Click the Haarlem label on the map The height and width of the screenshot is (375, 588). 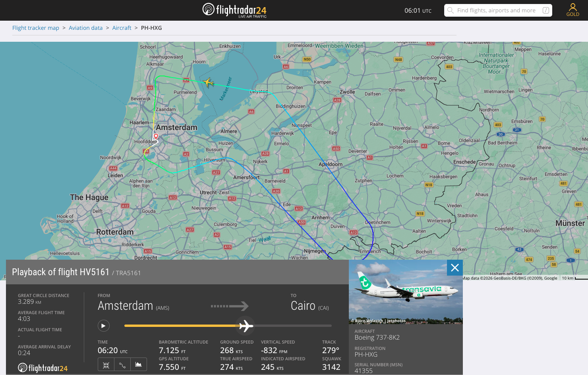point(139,122)
